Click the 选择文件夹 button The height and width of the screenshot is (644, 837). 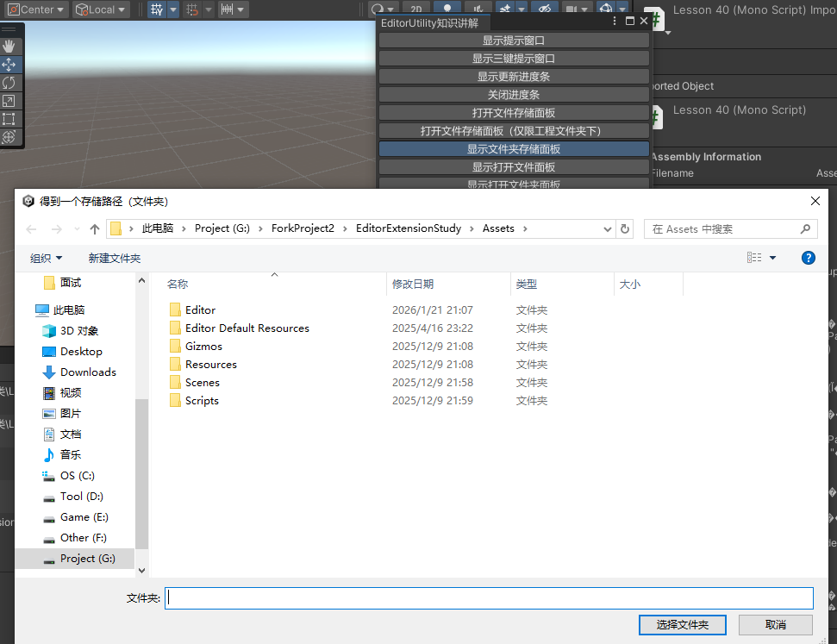[x=682, y=624]
